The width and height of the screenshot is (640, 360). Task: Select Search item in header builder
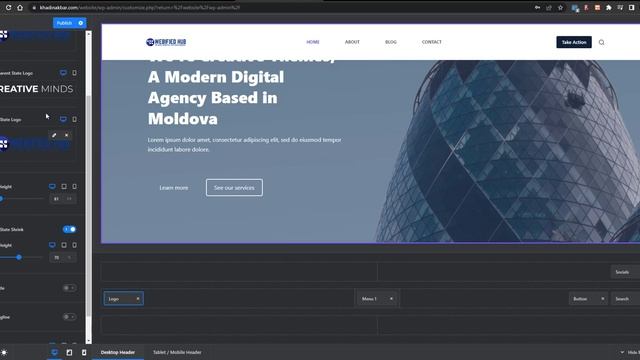(624, 299)
